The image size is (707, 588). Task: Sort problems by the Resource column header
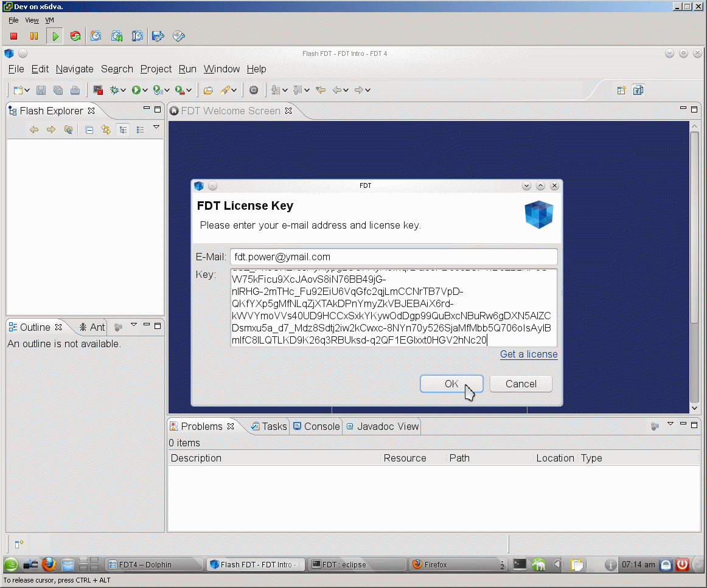coord(405,458)
